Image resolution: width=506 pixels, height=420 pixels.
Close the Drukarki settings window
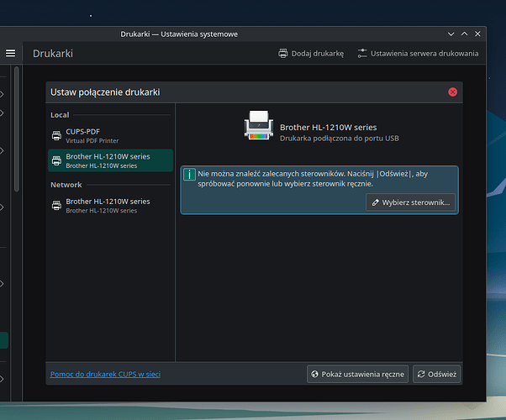[477, 34]
